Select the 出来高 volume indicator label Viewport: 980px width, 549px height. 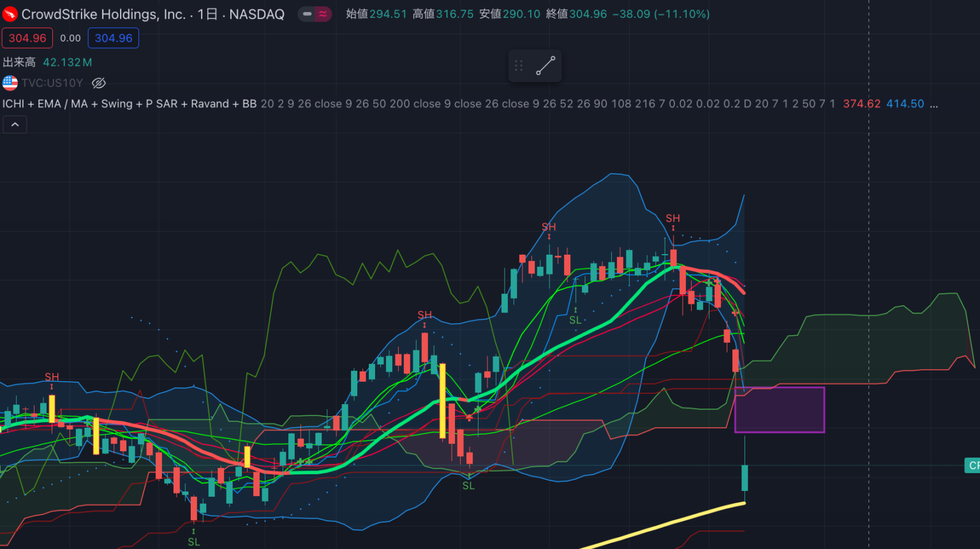click(x=19, y=63)
